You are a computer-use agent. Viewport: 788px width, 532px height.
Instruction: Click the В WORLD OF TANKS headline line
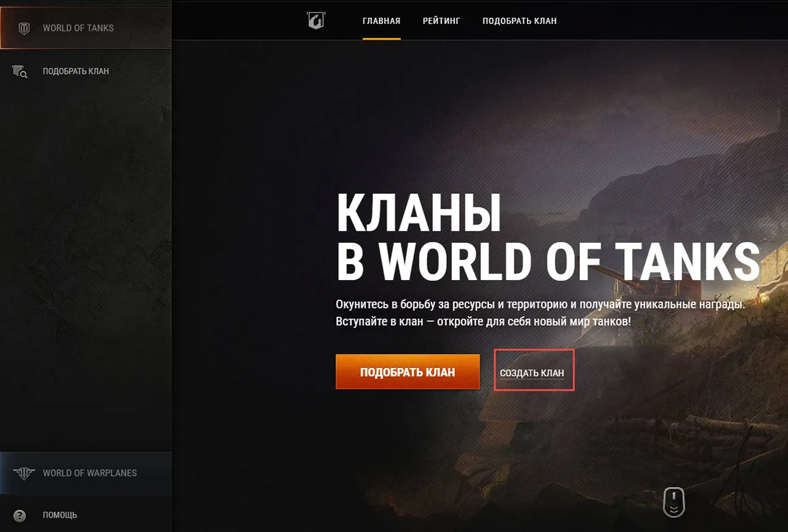point(548,262)
